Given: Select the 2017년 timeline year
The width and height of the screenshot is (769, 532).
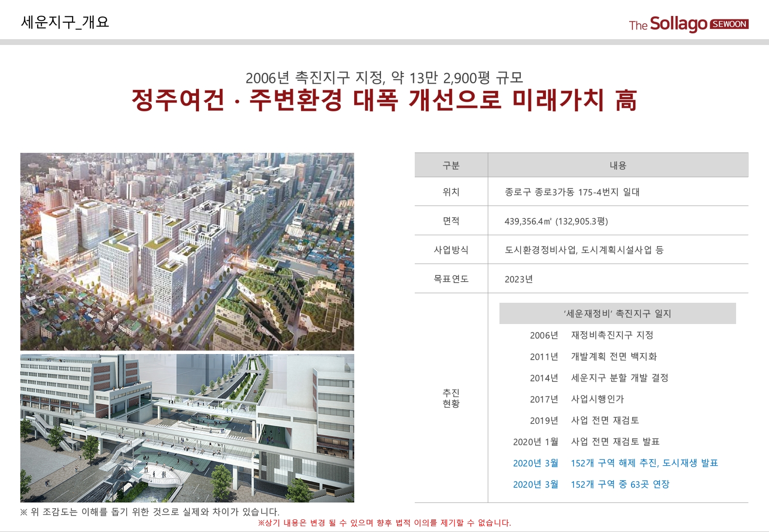Looking at the screenshot, I should [544, 399].
